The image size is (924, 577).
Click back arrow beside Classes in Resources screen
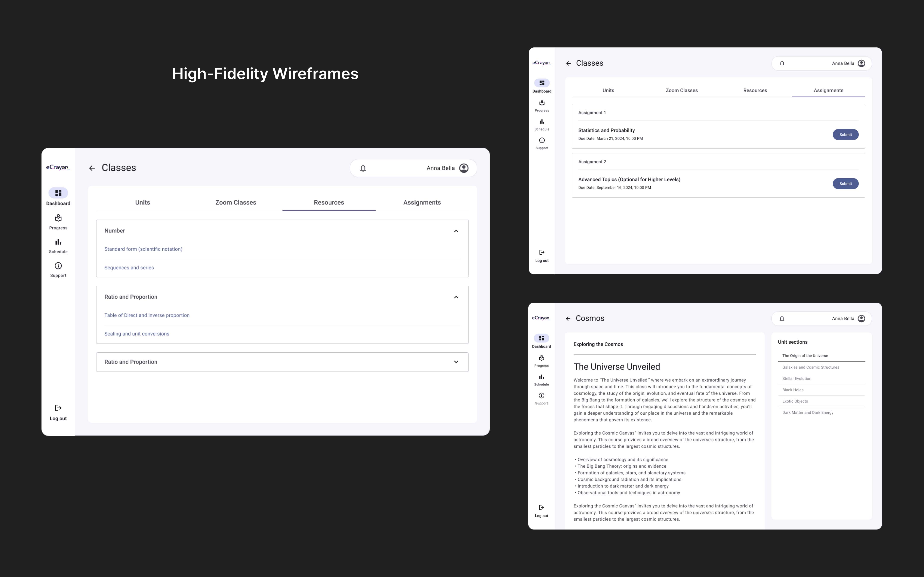92,168
